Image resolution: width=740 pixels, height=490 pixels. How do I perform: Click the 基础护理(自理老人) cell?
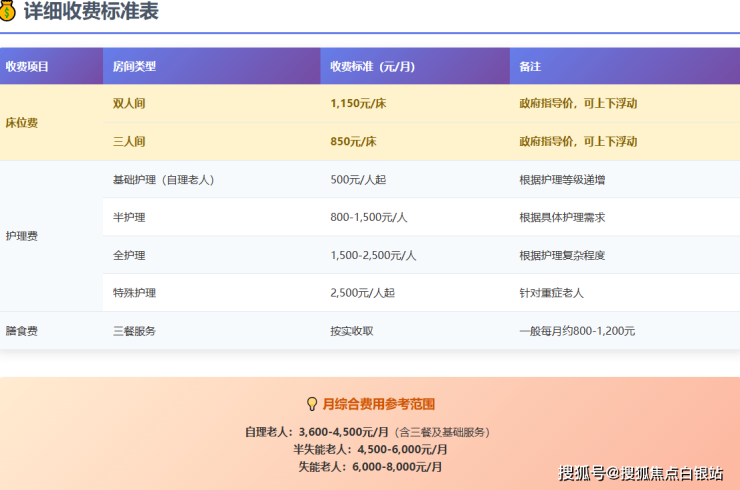pyautogui.click(x=212, y=179)
